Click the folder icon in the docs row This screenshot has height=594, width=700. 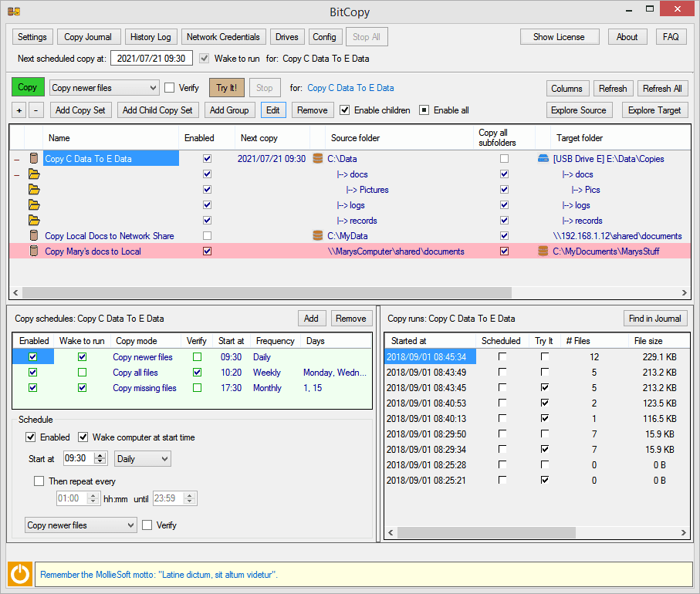click(34, 174)
